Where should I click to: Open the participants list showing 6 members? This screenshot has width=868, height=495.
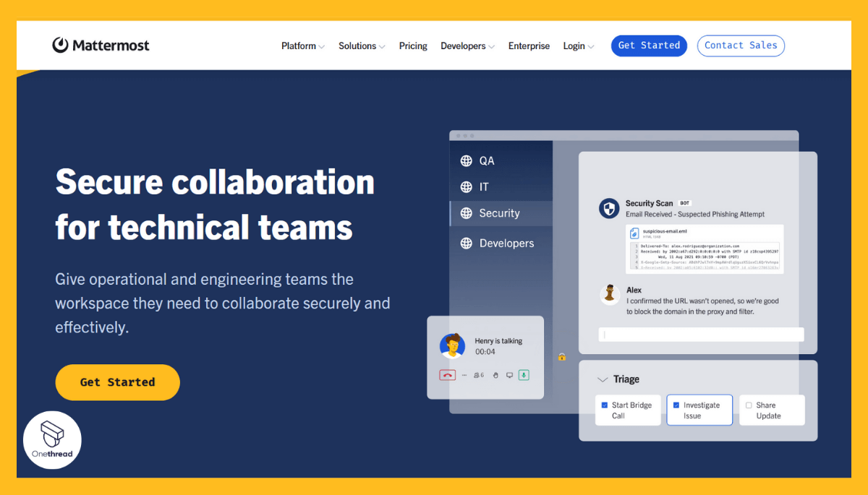[479, 375]
